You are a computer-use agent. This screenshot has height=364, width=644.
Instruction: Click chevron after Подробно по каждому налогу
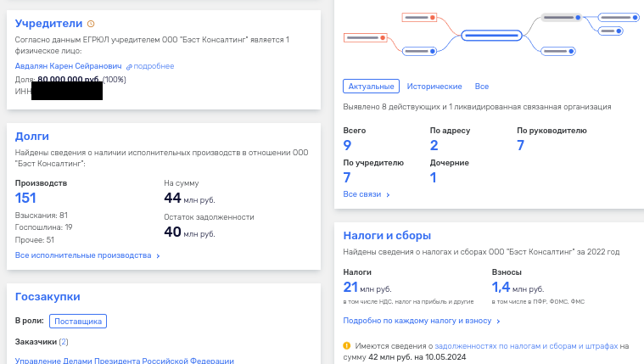click(498, 322)
